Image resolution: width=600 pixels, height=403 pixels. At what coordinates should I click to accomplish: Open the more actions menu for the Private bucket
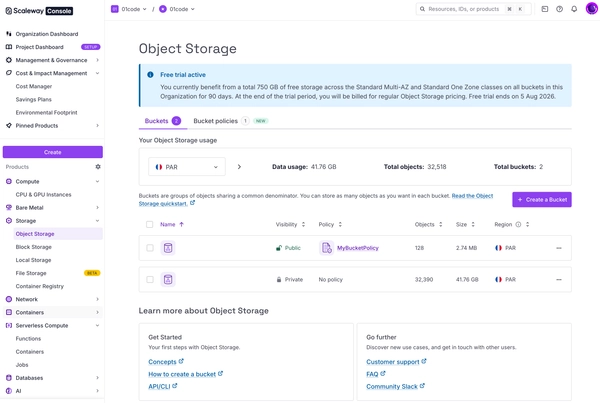[x=559, y=279]
